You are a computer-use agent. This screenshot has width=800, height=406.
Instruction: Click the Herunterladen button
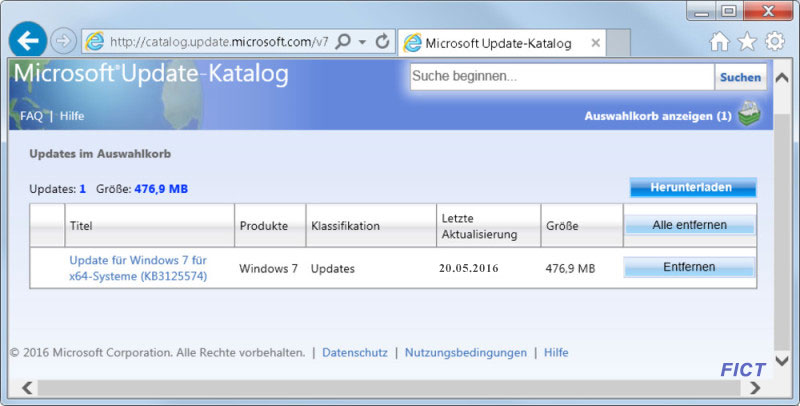coord(693,187)
